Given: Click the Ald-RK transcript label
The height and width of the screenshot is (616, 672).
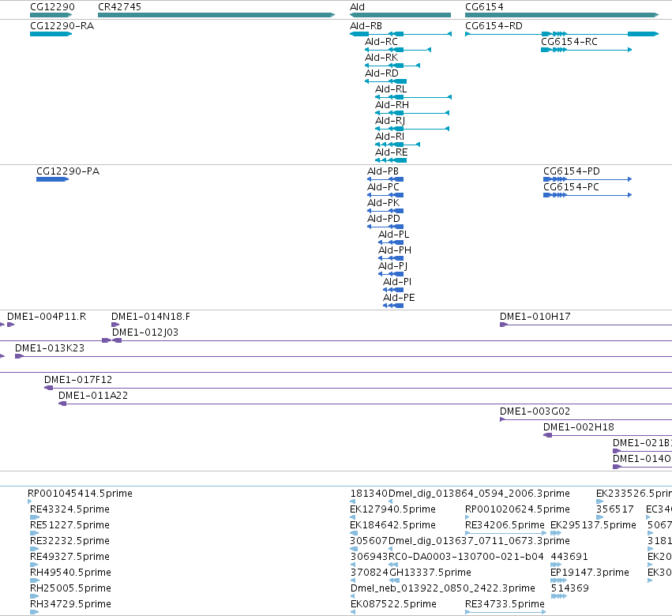Looking at the screenshot, I should (x=381, y=58).
